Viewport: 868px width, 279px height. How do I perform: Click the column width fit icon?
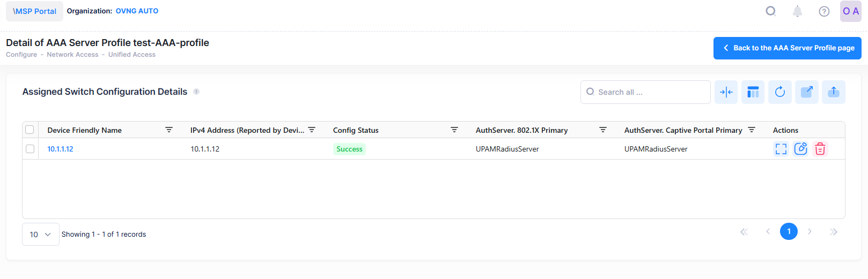point(726,92)
